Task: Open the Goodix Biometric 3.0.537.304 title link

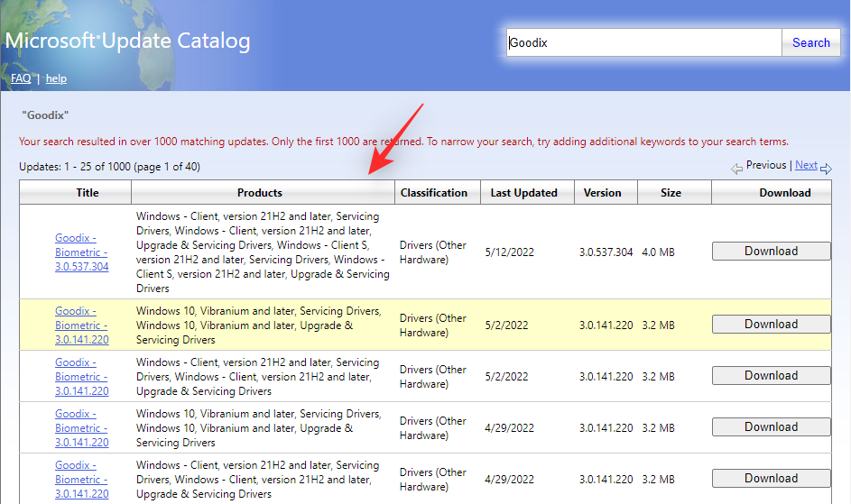Action: tap(81, 252)
